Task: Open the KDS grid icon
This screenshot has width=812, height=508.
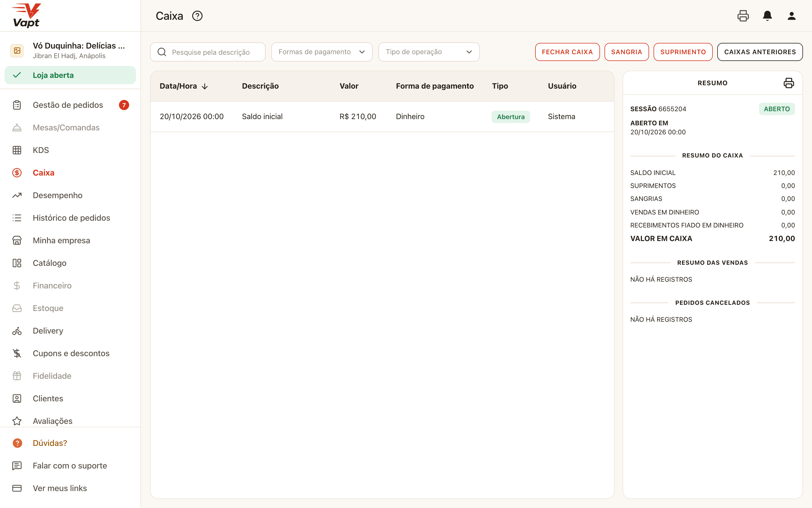Action: (17, 150)
